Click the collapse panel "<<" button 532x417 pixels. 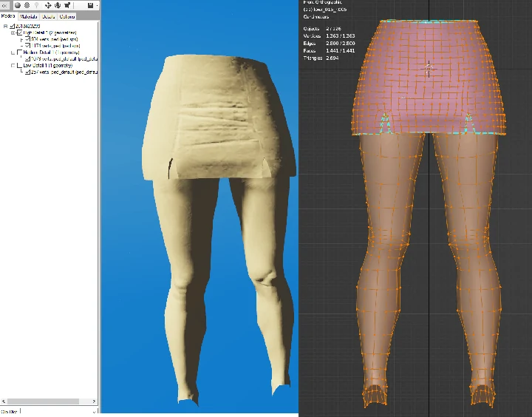coord(4,6)
